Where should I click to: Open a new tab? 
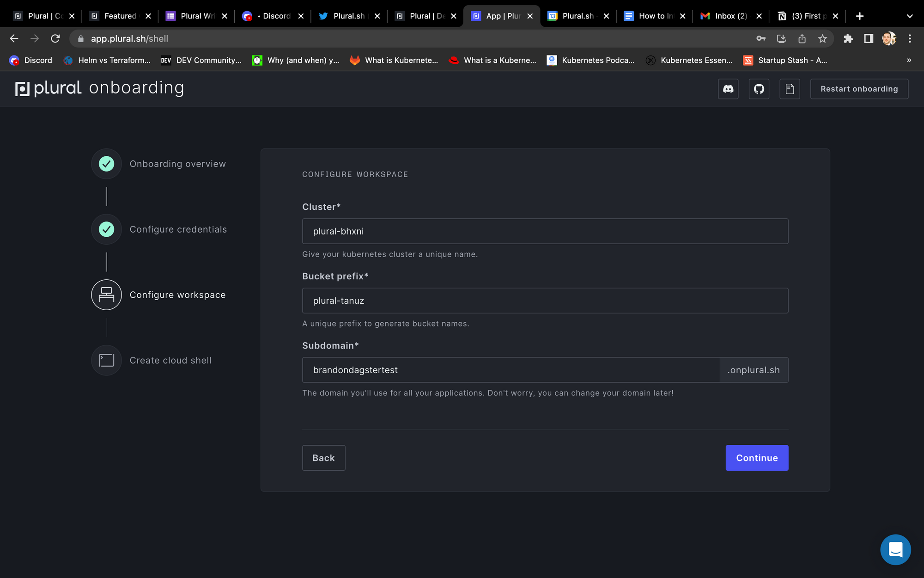[x=859, y=16]
